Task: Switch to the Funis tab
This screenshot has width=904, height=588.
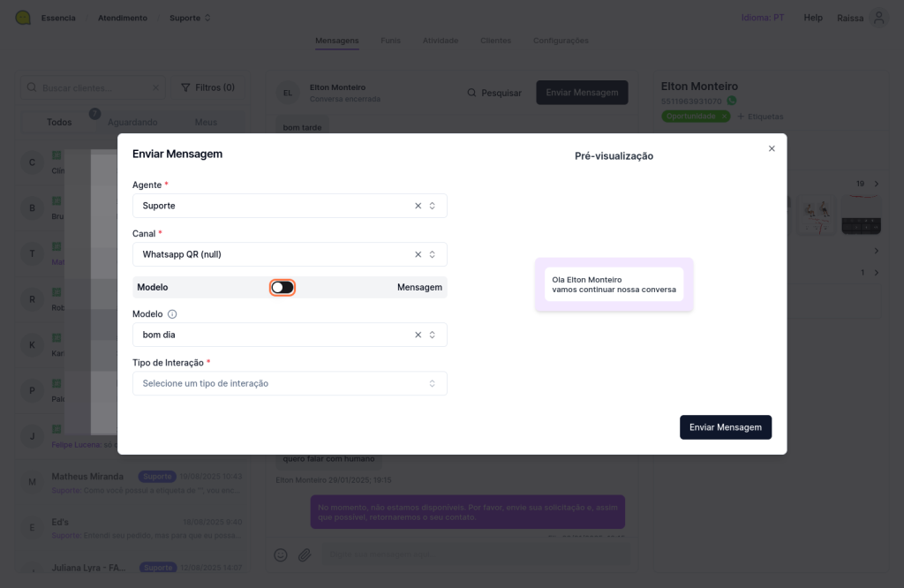Action: pyautogui.click(x=390, y=41)
